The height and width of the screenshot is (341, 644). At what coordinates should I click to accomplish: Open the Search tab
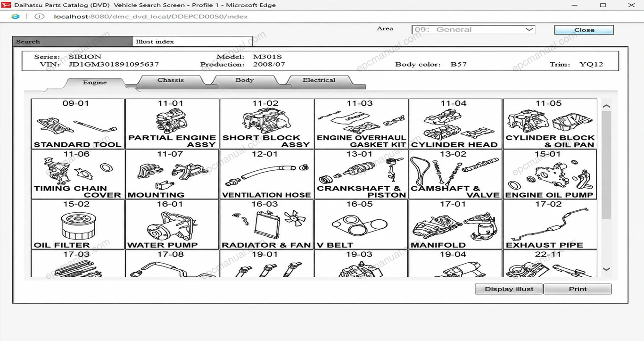click(72, 42)
